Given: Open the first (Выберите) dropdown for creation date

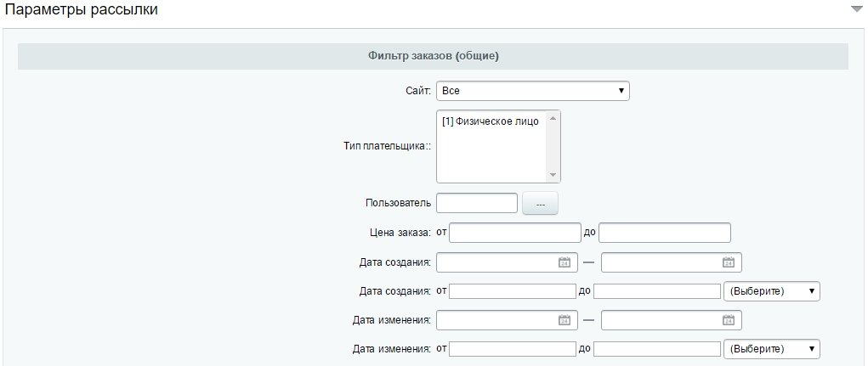Looking at the screenshot, I should pyautogui.click(x=772, y=291).
